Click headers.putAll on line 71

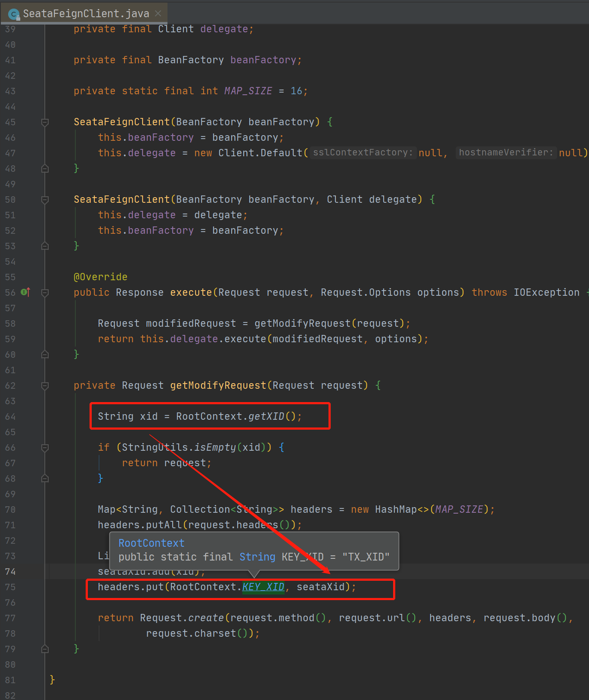[x=140, y=525]
